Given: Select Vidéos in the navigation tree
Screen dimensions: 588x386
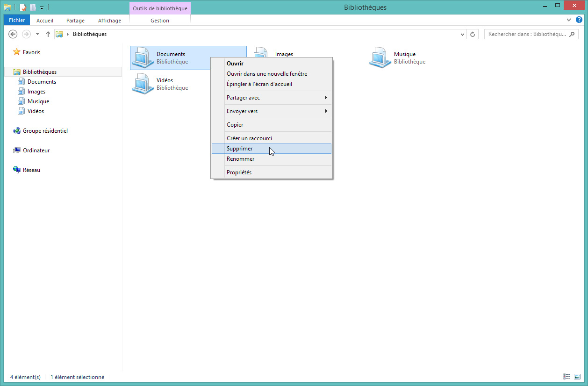Looking at the screenshot, I should coord(36,111).
